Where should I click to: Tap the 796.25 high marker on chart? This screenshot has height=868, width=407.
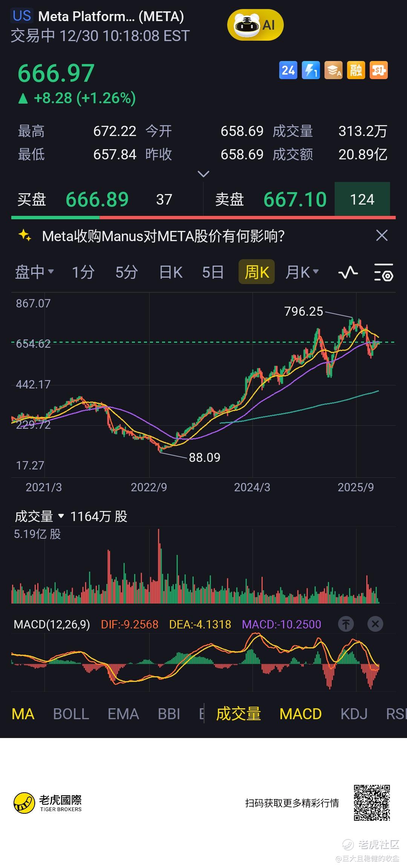click(304, 311)
